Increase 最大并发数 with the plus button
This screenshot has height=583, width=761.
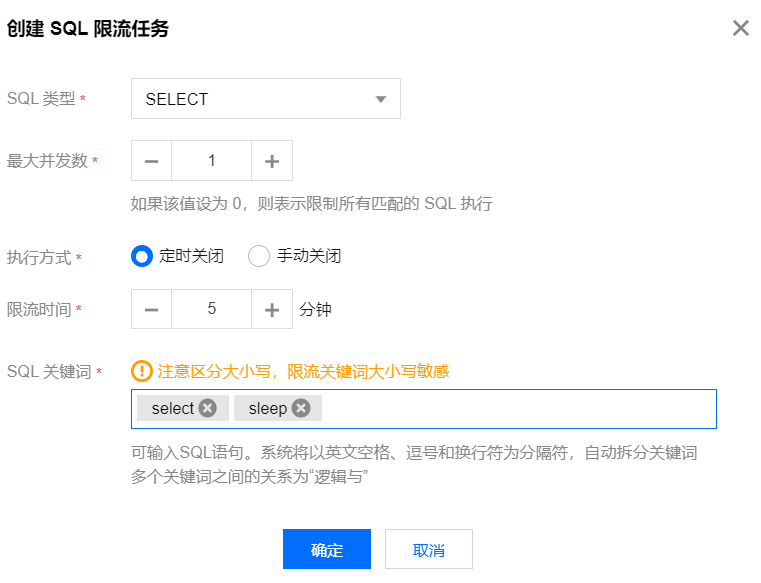pos(272,161)
